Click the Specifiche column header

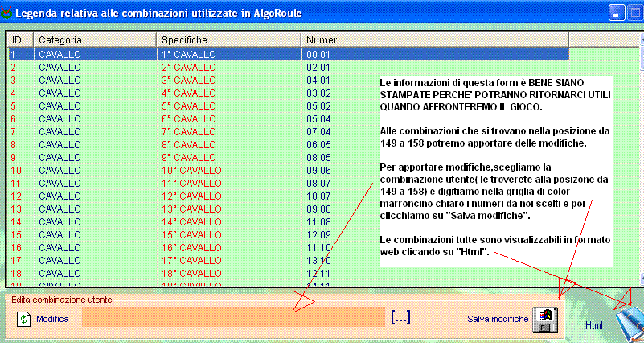pyautogui.click(x=228, y=39)
